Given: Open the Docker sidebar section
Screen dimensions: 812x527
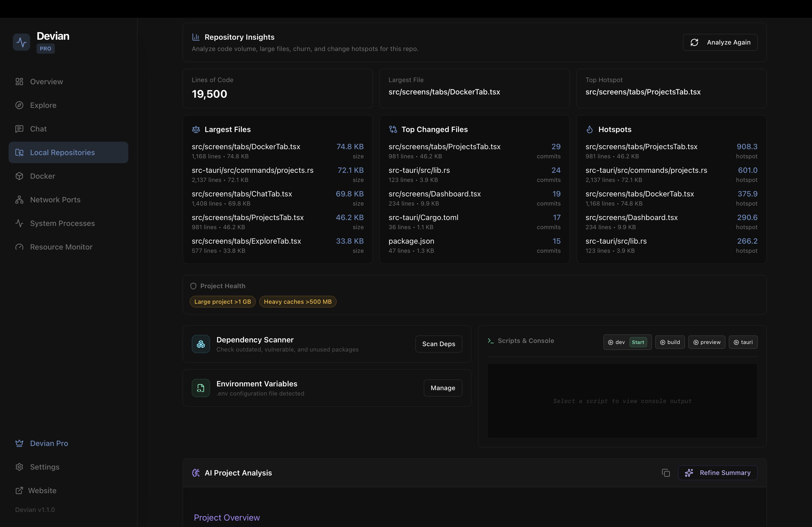Looking at the screenshot, I should tap(42, 176).
